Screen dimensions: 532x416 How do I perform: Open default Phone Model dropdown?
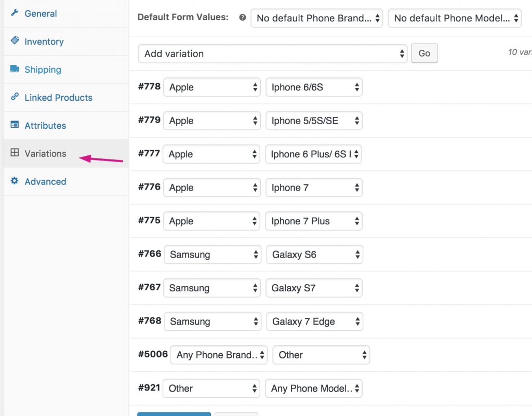pos(454,18)
